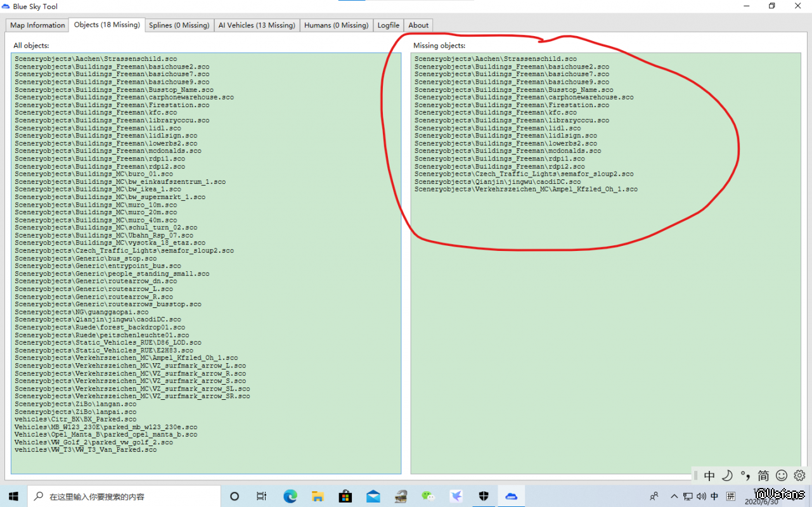Open the emoji panel from the IME bar

782,475
